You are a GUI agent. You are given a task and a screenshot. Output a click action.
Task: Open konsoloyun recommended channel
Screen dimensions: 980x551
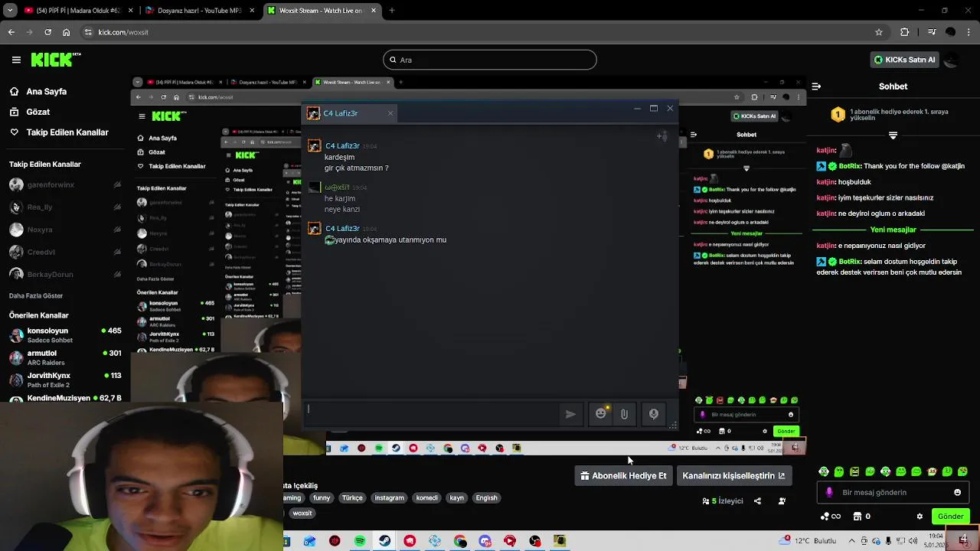[x=65, y=335]
